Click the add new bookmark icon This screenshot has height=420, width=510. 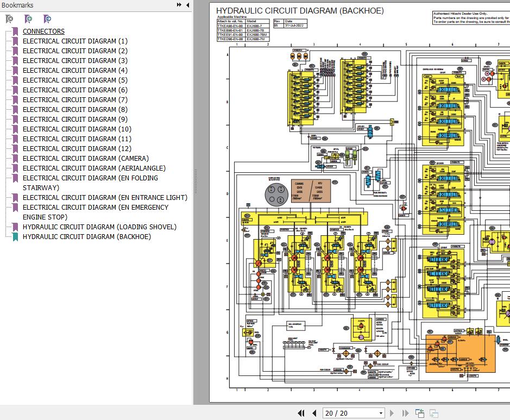[x=28, y=19]
